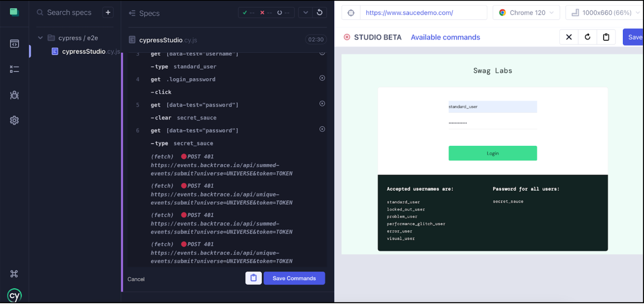Restart Studio with the circular arrow icon
Image resolution: width=644 pixels, height=305 pixels.
[587, 37]
